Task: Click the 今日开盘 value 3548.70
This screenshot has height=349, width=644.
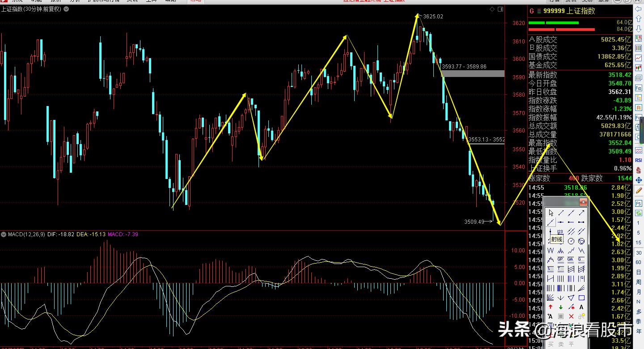Action: point(619,83)
